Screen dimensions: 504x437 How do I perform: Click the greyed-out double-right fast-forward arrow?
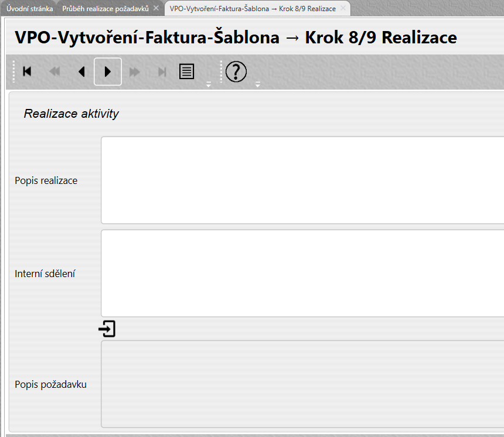point(135,71)
